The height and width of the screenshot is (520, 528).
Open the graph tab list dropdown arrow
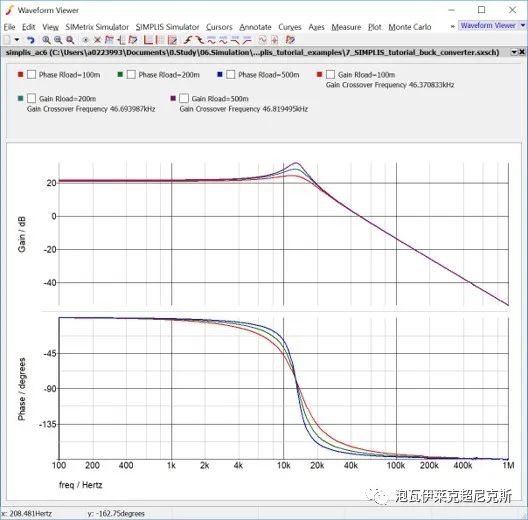click(x=514, y=52)
